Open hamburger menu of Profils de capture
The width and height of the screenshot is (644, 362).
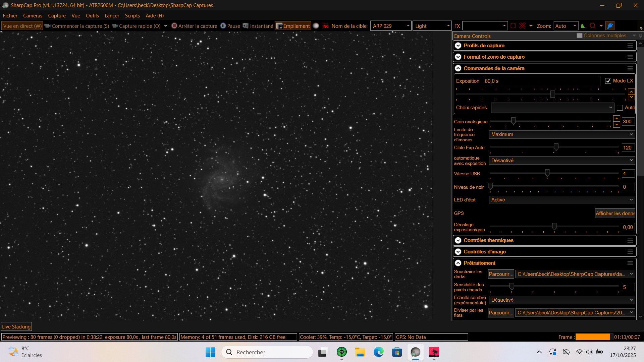point(630,46)
